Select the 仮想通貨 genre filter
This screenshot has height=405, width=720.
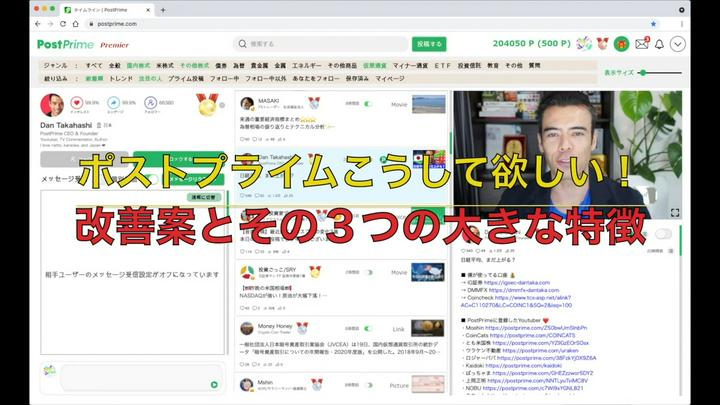pos(375,66)
